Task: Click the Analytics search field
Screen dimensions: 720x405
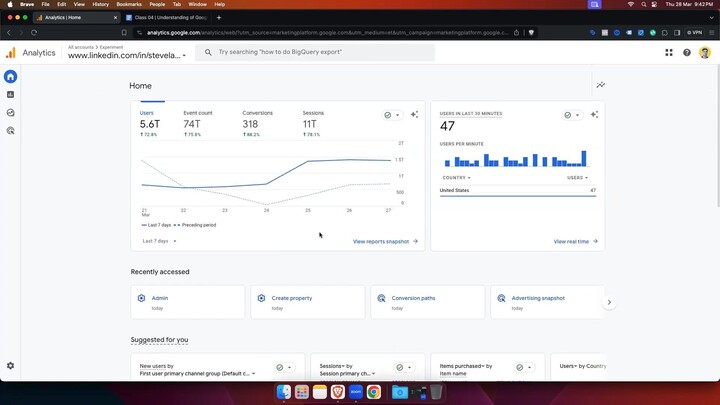Action: coord(315,52)
